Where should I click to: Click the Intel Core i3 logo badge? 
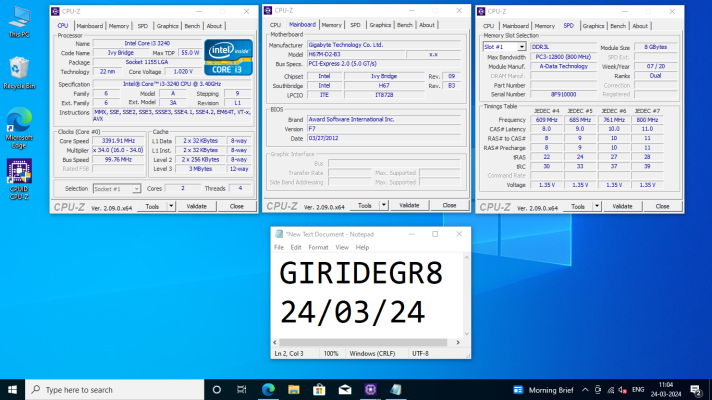[x=228, y=57]
